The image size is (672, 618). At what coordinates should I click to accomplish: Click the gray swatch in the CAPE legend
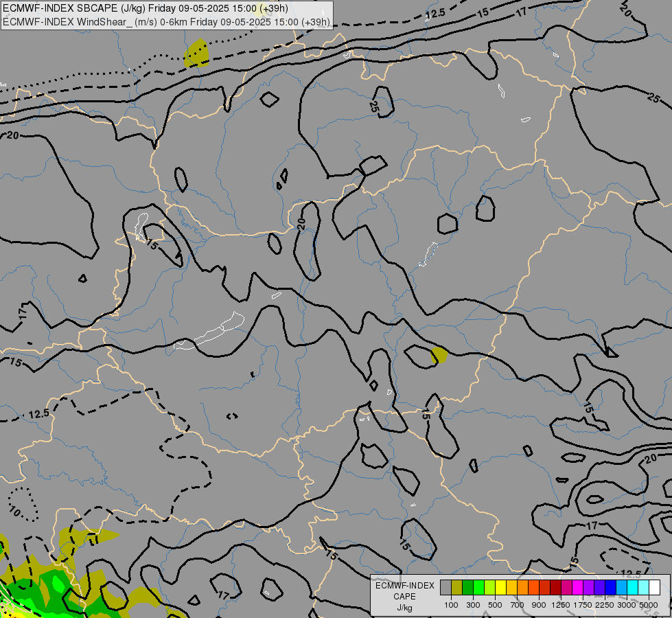(x=445, y=588)
